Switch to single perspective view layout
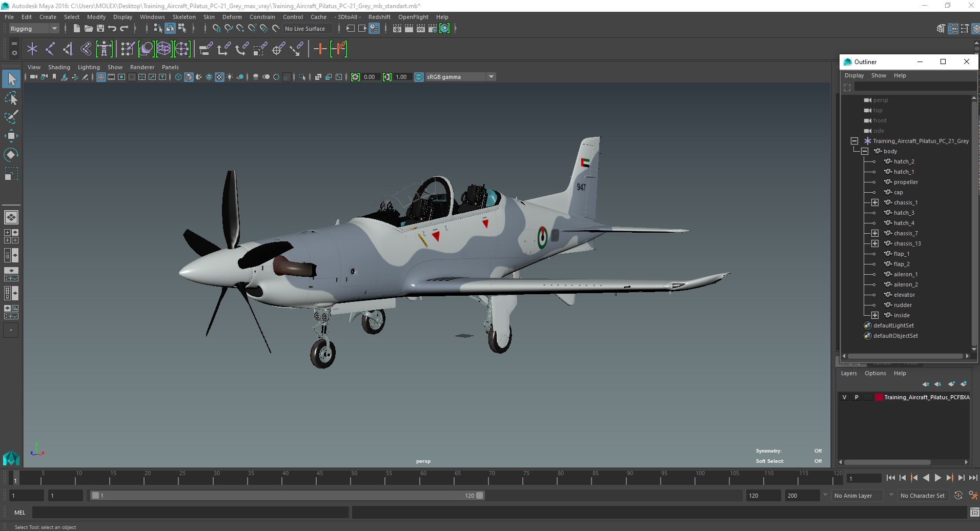The width and height of the screenshot is (980, 531). click(x=11, y=217)
